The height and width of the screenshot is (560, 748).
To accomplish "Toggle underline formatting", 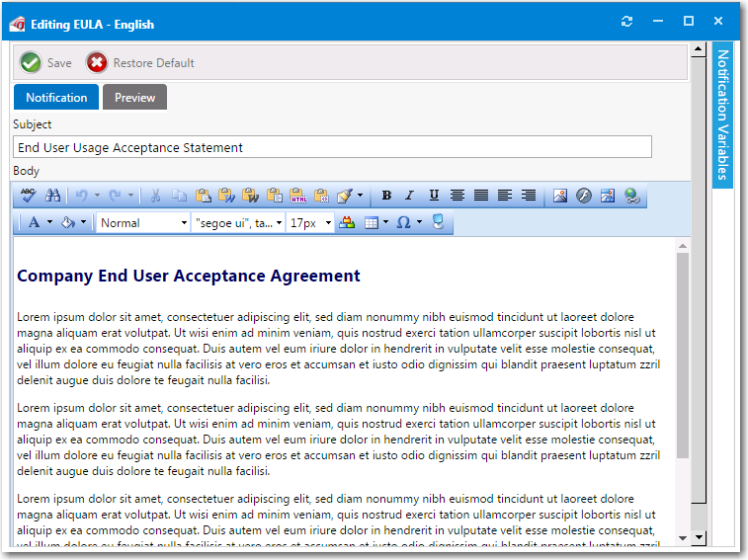I will pos(433,196).
